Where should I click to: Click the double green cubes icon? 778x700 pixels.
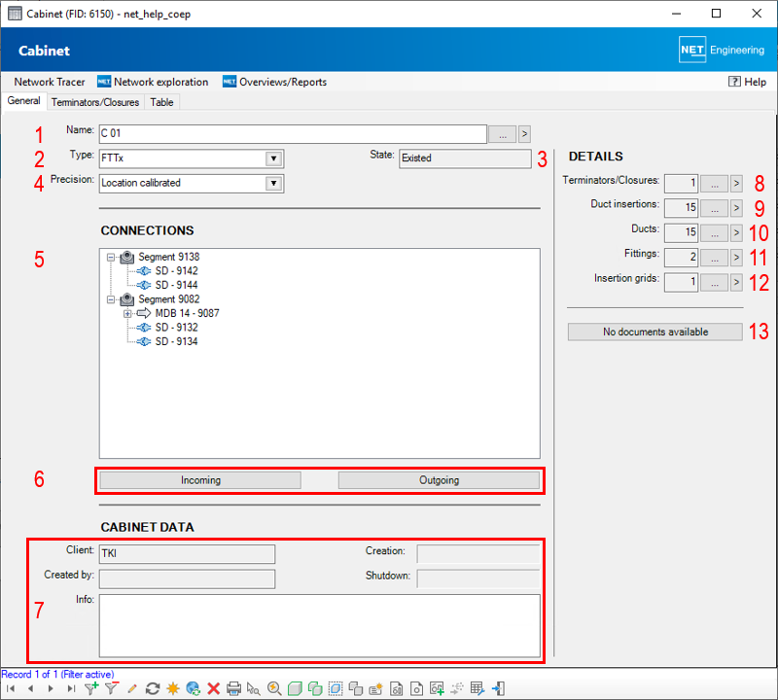click(x=315, y=688)
